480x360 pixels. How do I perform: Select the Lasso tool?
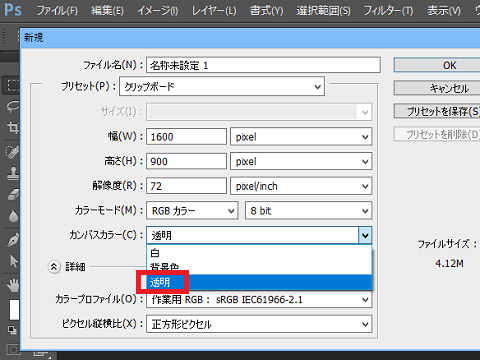coord(12,107)
